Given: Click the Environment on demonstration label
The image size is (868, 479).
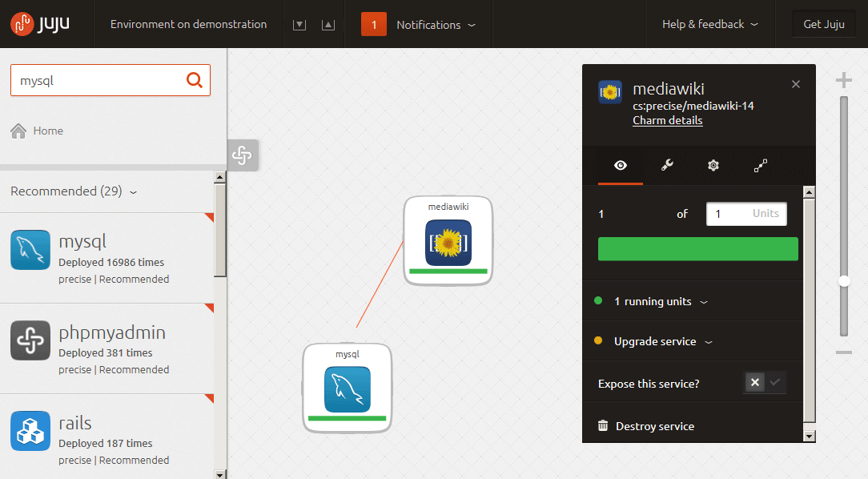Looking at the screenshot, I should (188, 24).
